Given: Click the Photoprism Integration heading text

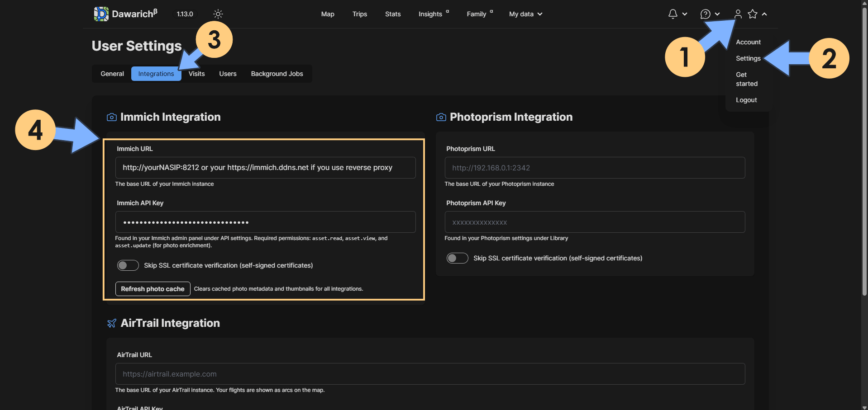Looking at the screenshot, I should pyautogui.click(x=511, y=117).
